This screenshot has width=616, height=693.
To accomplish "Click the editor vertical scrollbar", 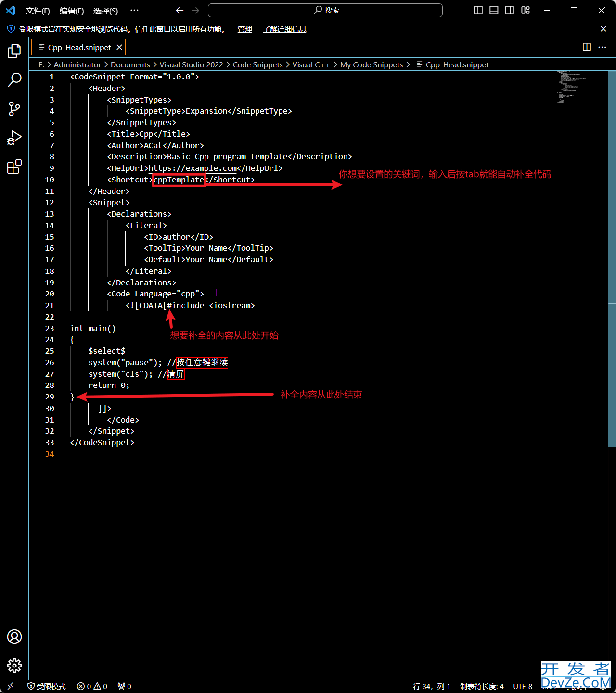I will click(612, 259).
